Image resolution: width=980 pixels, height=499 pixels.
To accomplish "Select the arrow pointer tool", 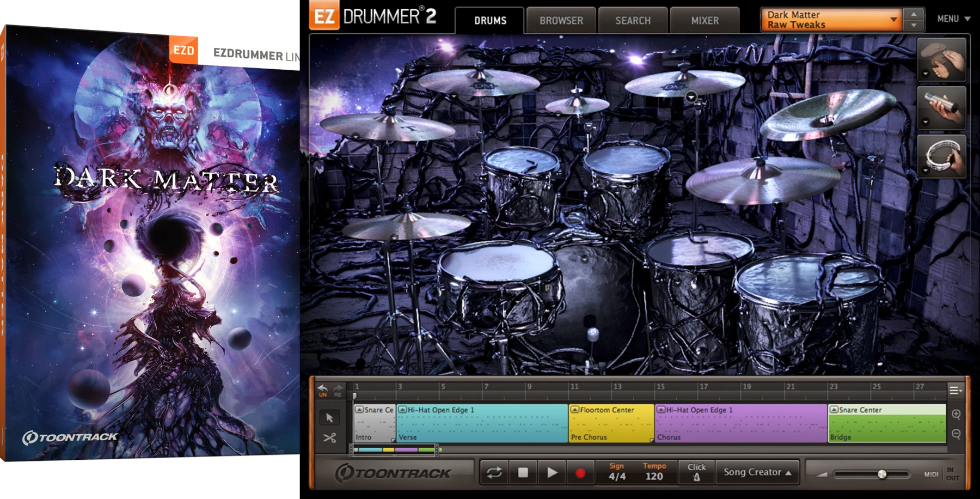I will point(329,418).
